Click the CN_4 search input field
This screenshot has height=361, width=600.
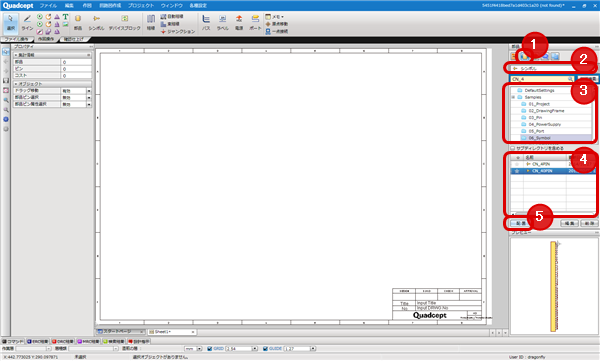[x=541, y=79]
